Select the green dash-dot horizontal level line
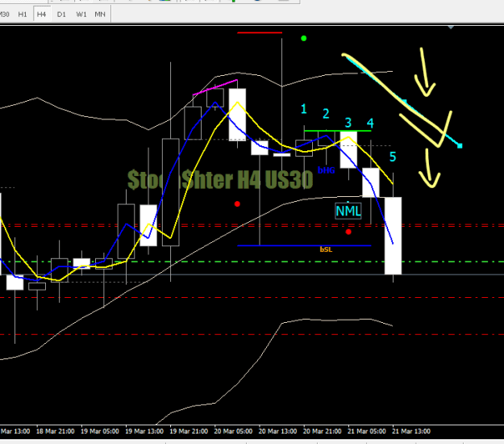This screenshot has width=504, height=444. [x=252, y=262]
